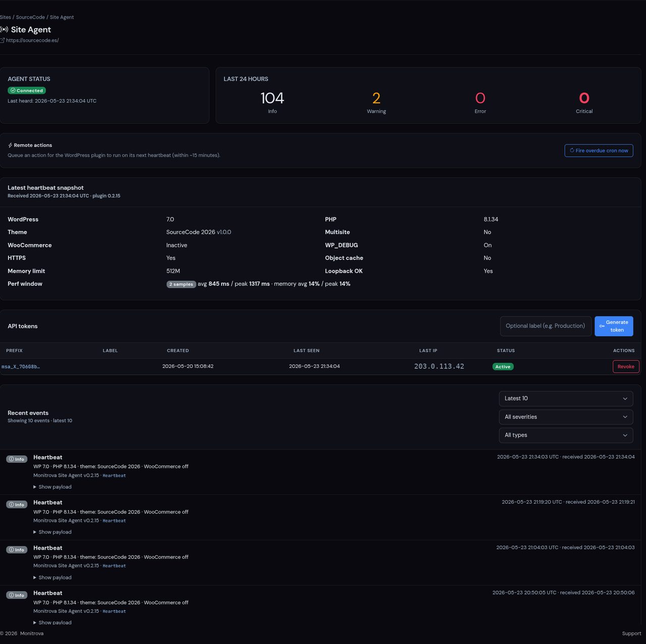Expand payload of the 20:50:05 heartbeat
Viewport: 646px width, 644px height.
pyautogui.click(x=52, y=622)
